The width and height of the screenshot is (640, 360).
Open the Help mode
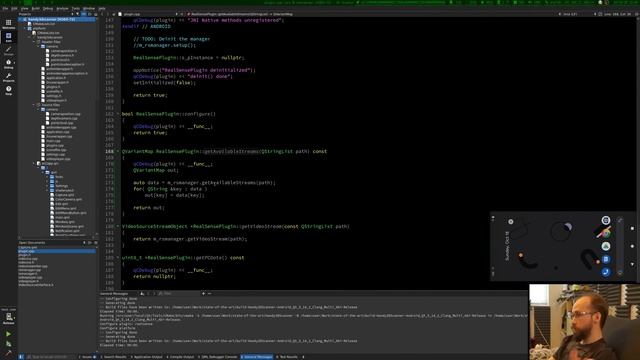pyautogui.click(x=8, y=90)
